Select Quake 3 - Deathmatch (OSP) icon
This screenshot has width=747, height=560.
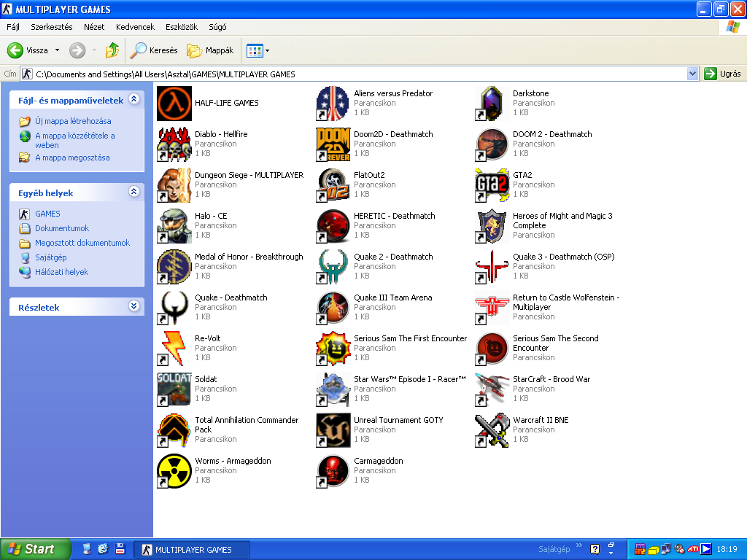(492, 267)
